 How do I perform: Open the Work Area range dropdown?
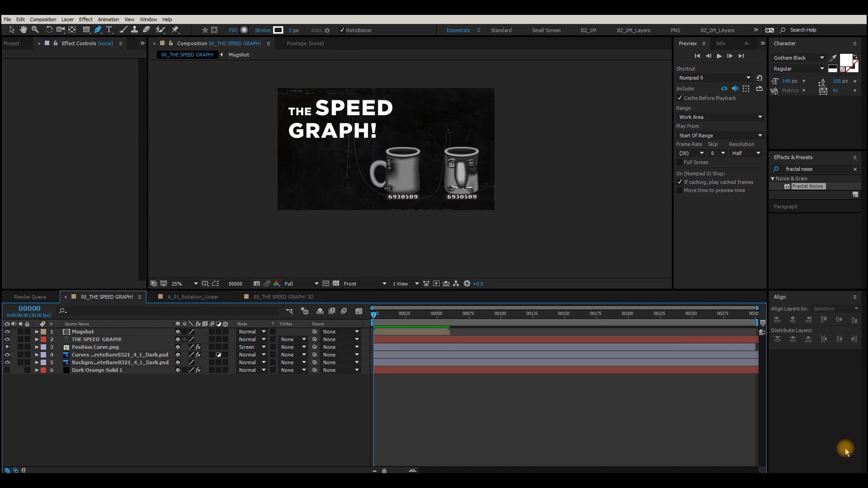pos(720,117)
